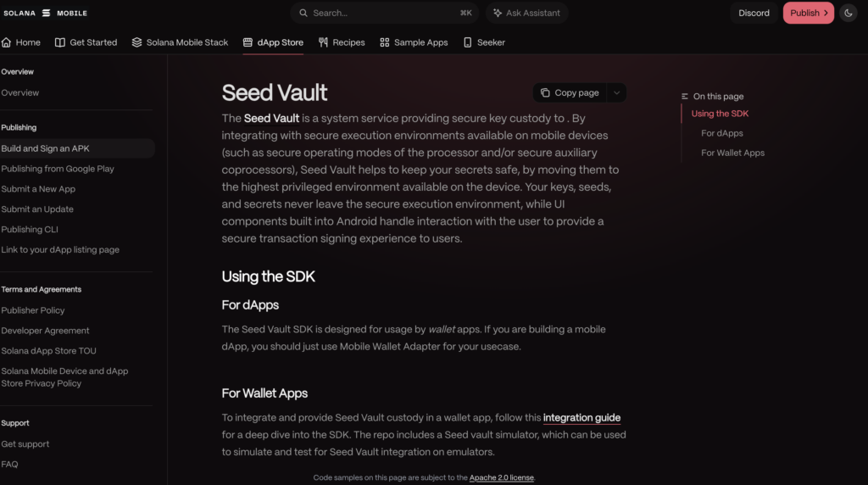
Task: Click the Home house icon
Action: 7,42
